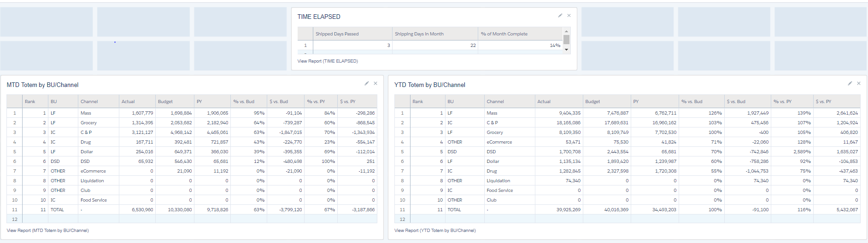Select row 11 TOTAL in the MTD table
The height and width of the screenshot is (243, 868).
click(x=58, y=210)
